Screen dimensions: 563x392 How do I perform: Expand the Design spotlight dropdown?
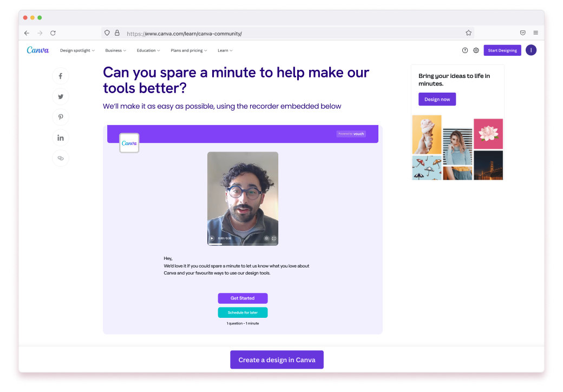(x=77, y=50)
